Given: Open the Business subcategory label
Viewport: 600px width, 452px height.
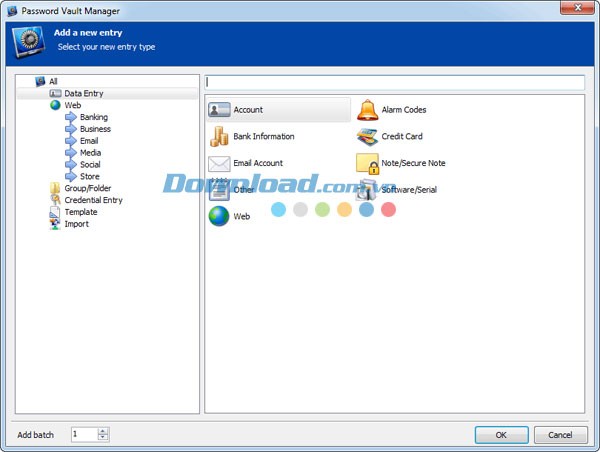Looking at the screenshot, I should click(x=95, y=129).
